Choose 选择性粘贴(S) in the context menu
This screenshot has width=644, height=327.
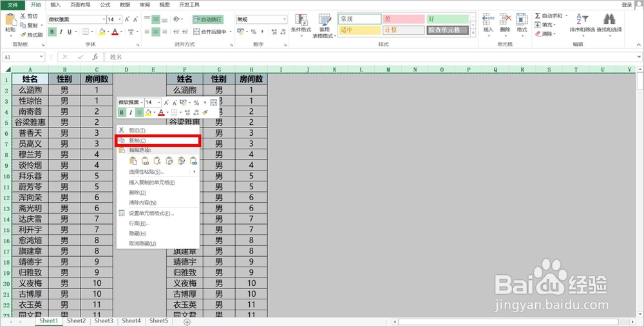158,172
